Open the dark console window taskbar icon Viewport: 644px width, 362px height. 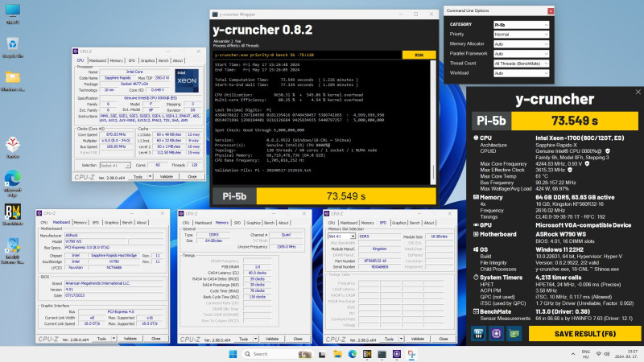(x=382, y=354)
